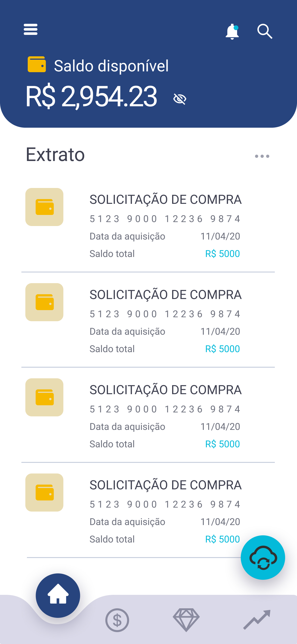Open notifications bell
Viewport: 297px width, 644px height.
click(232, 31)
